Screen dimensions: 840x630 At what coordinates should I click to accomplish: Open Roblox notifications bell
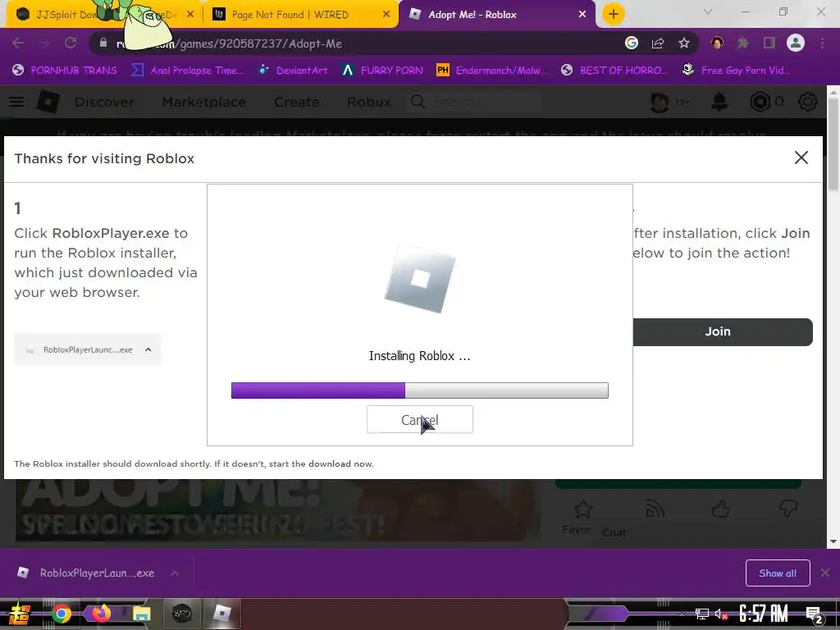coord(719,102)
